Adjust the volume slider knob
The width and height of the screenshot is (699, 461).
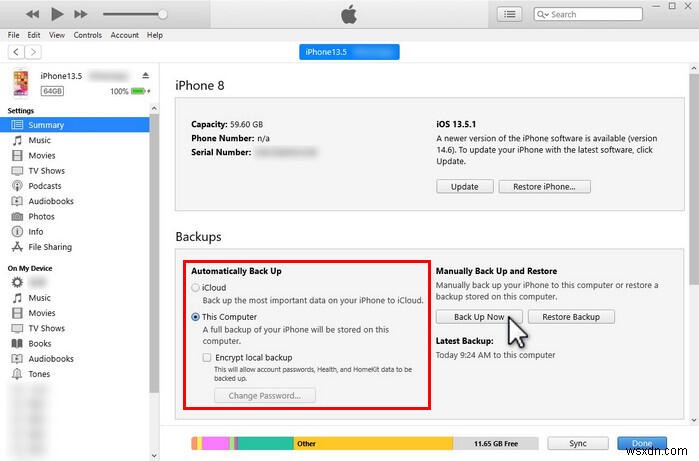pos(163,14)
